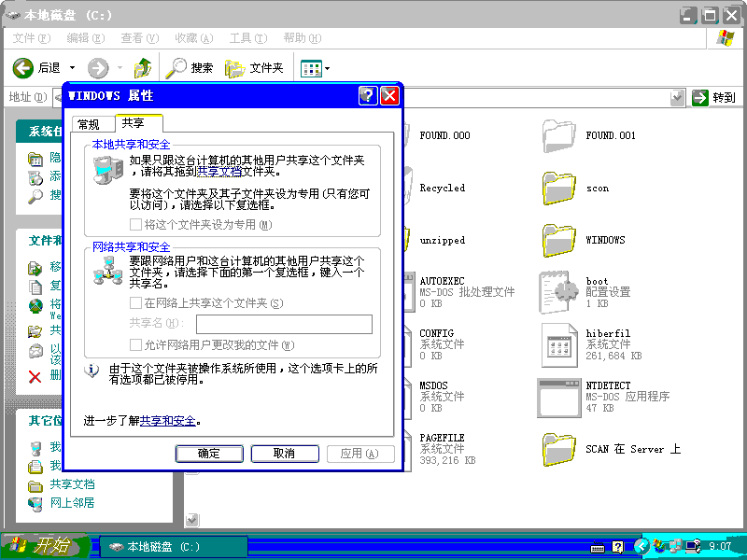This screenshot has height=560, width=747.
Task: Select the unzipped folder name
Action: pyautogui.click(x=442, y=241)
